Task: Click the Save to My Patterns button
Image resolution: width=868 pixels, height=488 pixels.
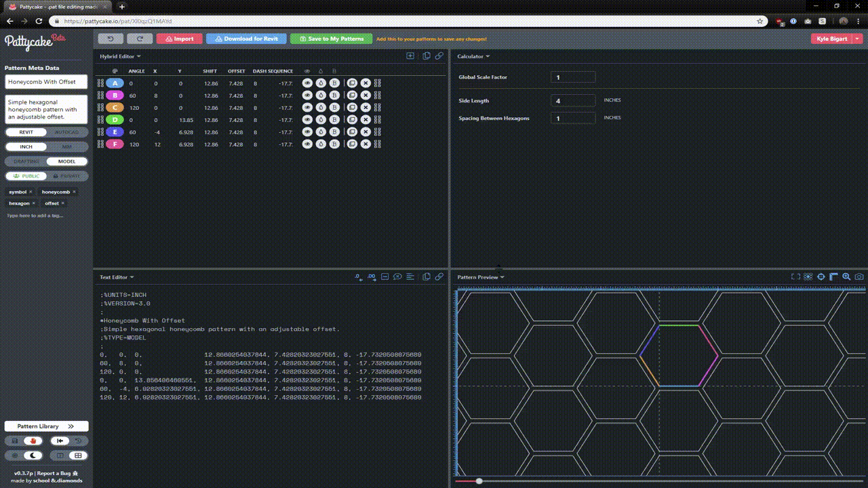Action: coord(331,39)
